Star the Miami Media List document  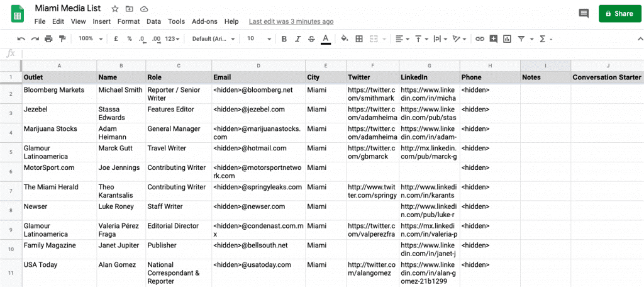[115, 9]
